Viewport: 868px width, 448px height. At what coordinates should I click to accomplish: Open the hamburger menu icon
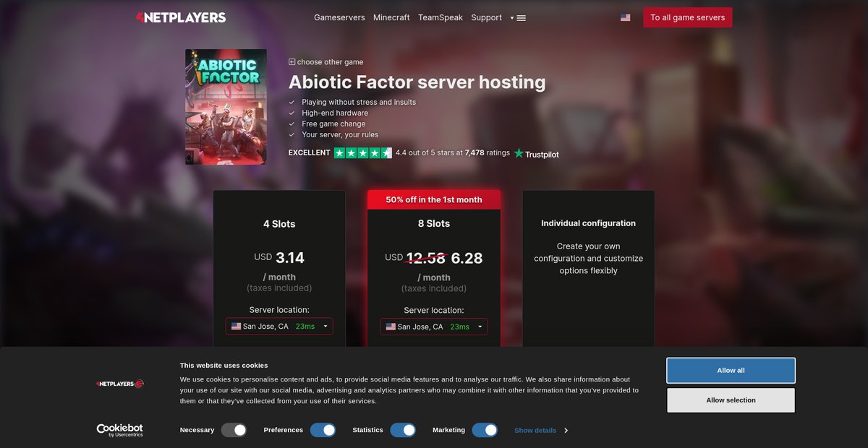(522, 18)
